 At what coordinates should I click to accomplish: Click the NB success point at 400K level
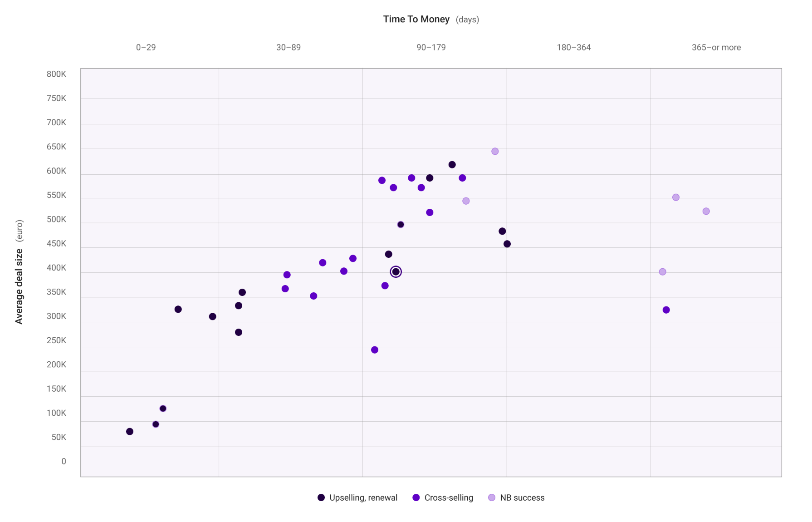pyautogui.click(x=662, y=272)
